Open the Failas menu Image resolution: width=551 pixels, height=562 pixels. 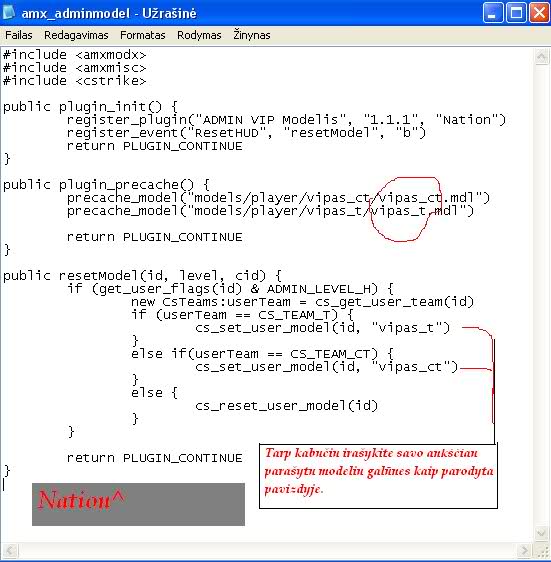click(19, 35)
